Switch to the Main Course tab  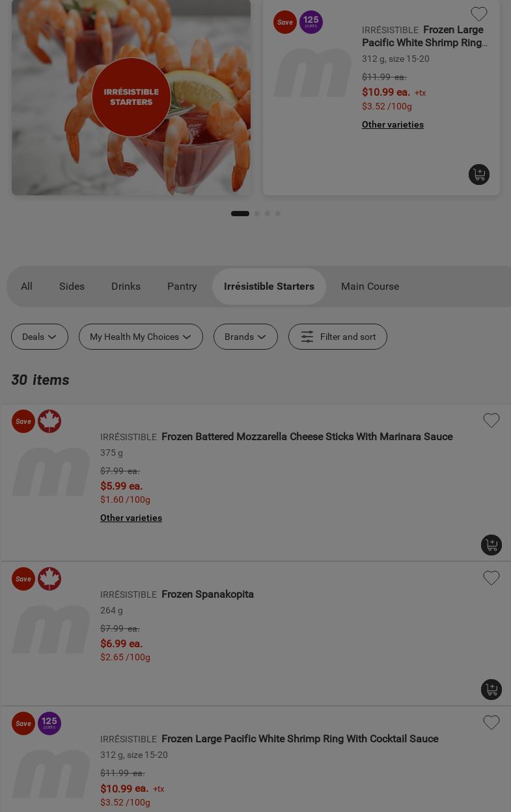370,287
